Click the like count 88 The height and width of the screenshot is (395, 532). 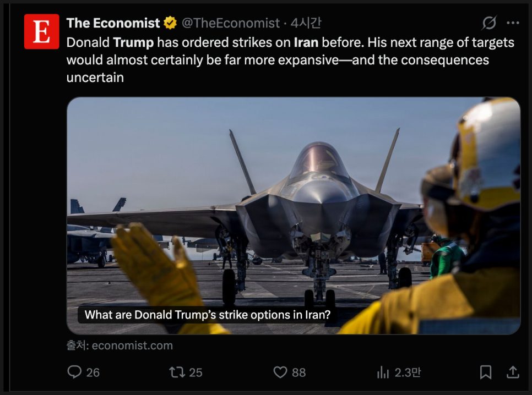[298, 372]
